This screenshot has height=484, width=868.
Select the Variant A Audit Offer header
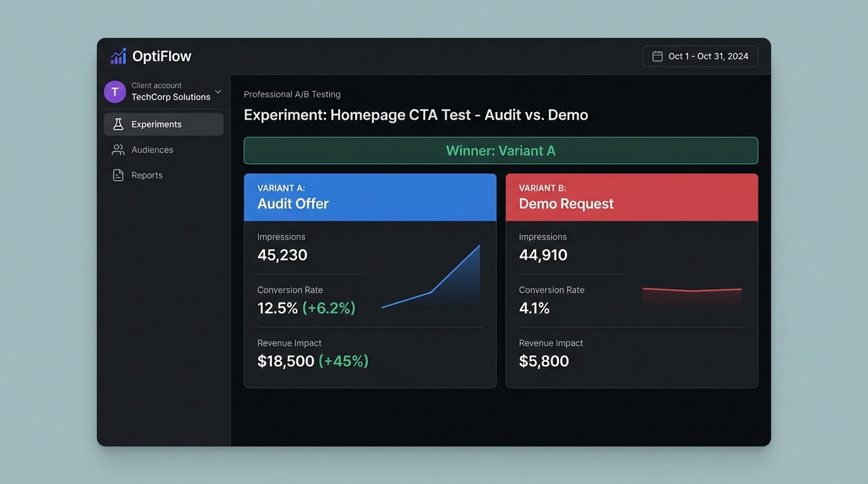click(x=370, y=197)
